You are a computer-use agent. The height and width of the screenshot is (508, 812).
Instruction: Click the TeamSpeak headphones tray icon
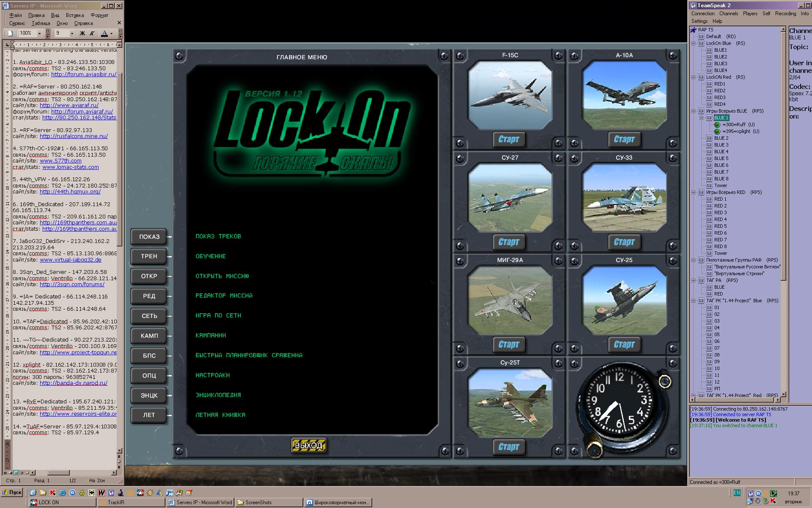751,493
